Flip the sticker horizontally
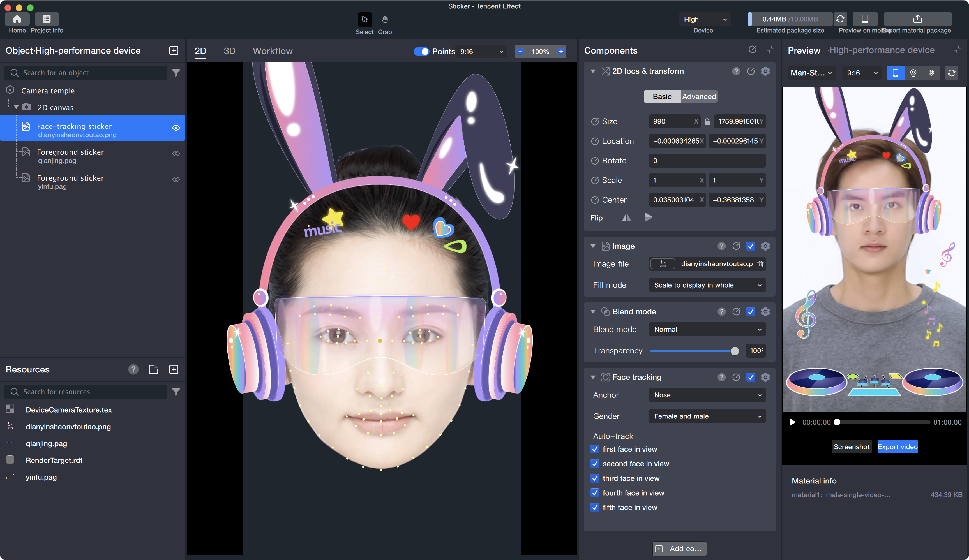Image resolution: width=969 pixels, height=560 pixels. click(626, 217)
